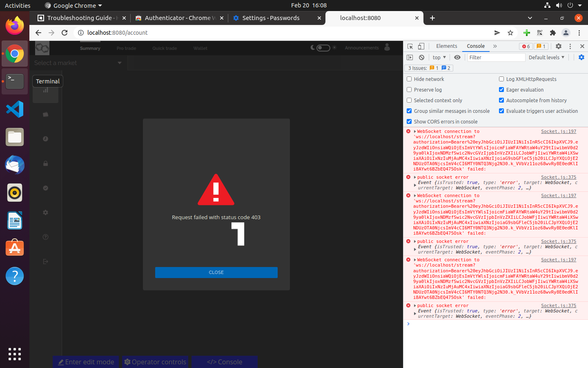
Task: Reload the page in Chrome
Action: 65,33
